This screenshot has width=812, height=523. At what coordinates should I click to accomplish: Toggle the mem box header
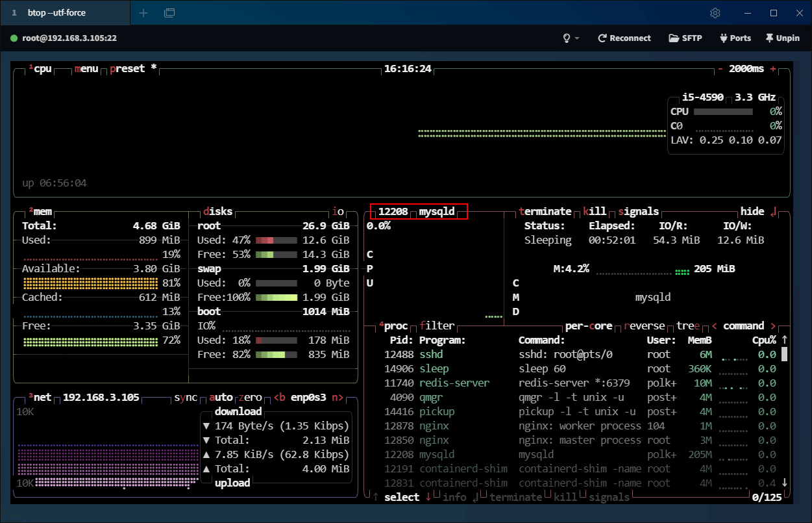coord(40,212)
